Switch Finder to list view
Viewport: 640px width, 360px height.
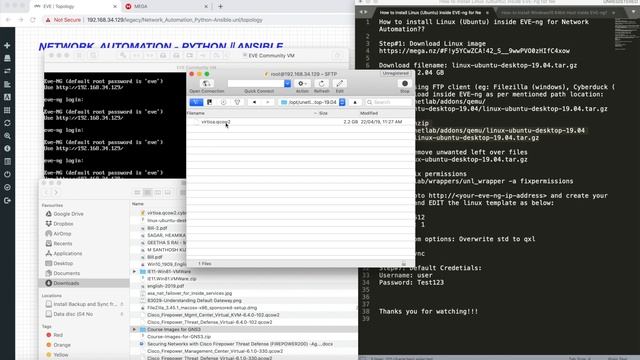pos(147,192)
